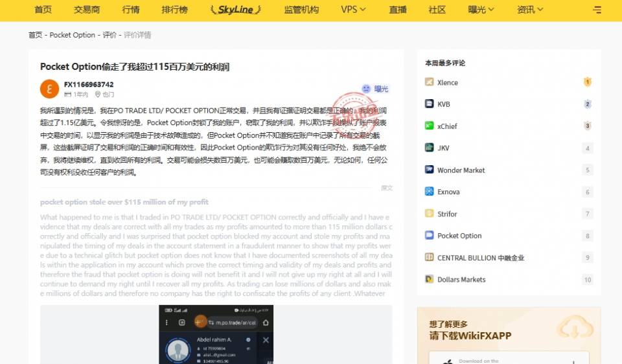Click the Pocket Option logo in ranking list
The image size is (622, 364).
click(429, 235)
